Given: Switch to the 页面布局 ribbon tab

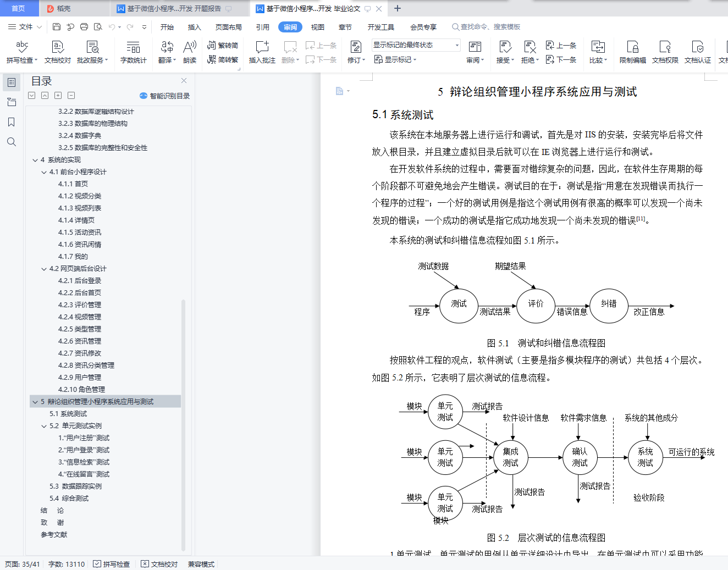Looking at the screenshot, I should (229, 27).
